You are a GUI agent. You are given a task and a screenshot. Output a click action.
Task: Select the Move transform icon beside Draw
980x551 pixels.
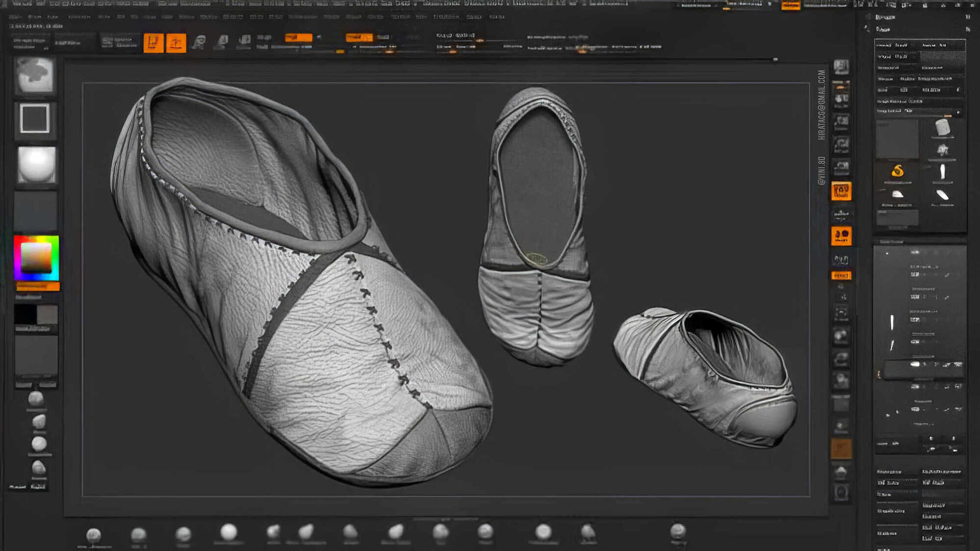[199, 43]
